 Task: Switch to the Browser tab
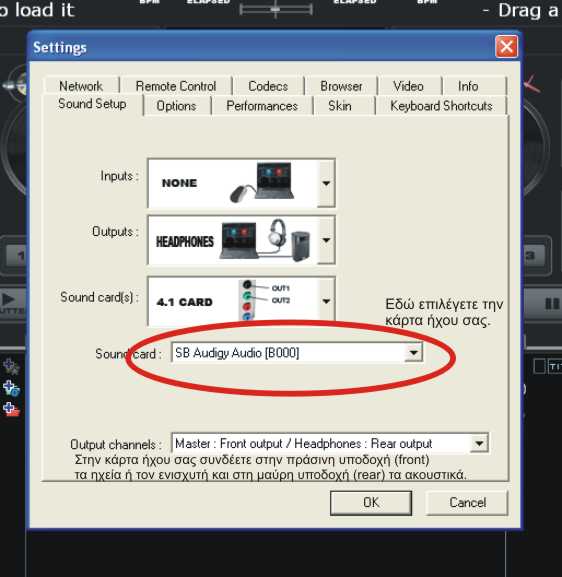click(x=341, y=86)
